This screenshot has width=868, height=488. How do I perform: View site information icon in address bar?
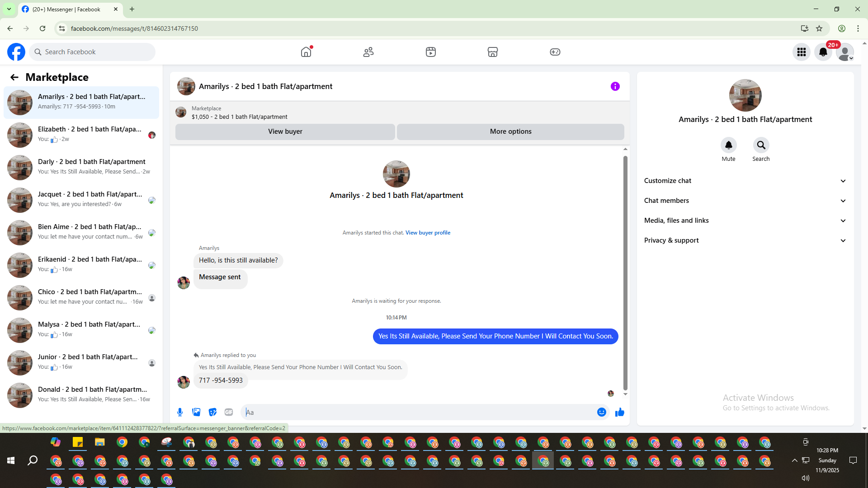[62, 28]
